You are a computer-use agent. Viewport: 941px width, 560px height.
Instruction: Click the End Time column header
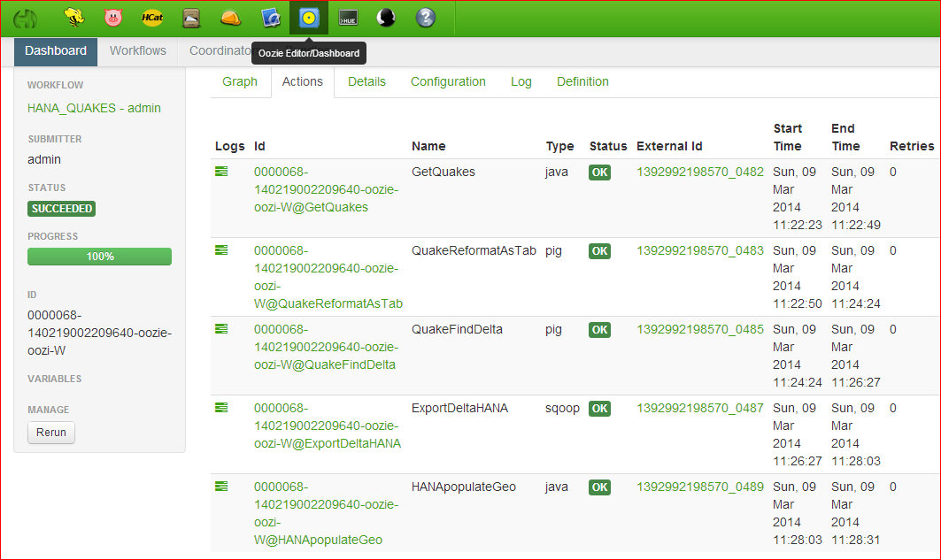pyautogui.click(x=845, y=137)
